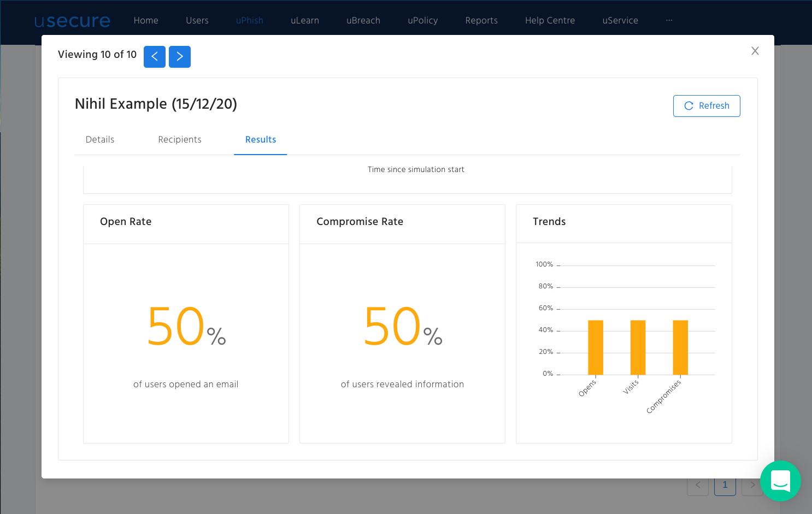This screenshot has height=514, width=812.
Task: Open uPhish in the navigation bar
Action: point(250,21)
